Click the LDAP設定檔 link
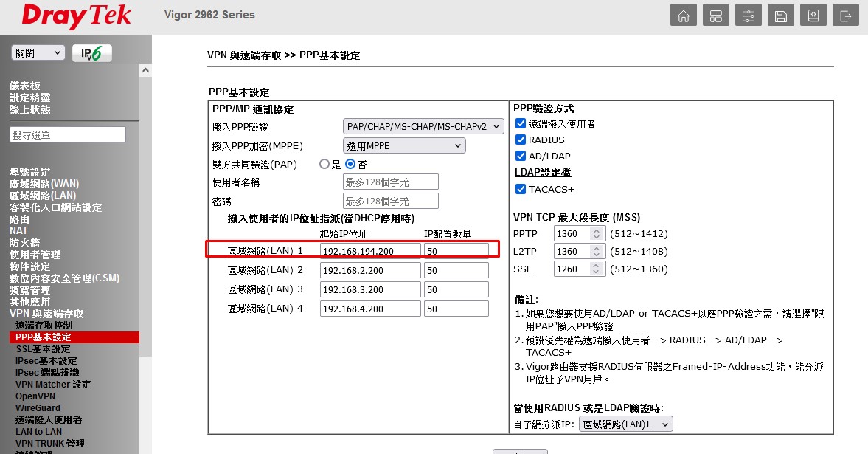The width and height of the screenshot is (868, 454). click(x=542, y=173)
